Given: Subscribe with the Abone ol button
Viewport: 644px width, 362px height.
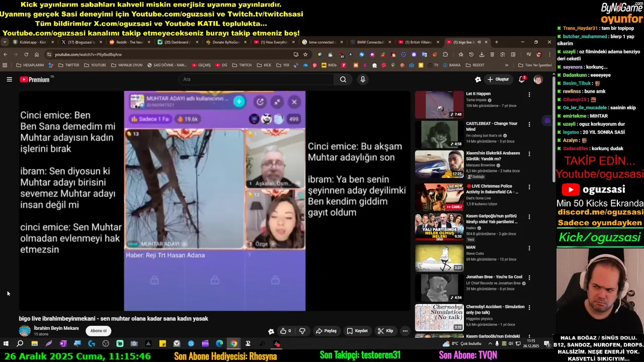Looking at the screenshot, I should click(99, 331).
